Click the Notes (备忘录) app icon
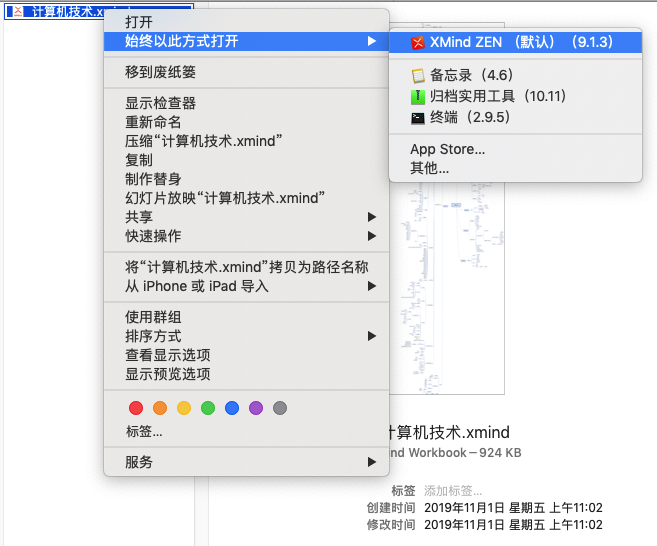The width and height of the screenshot is (657, 546). tap(418, 75)
